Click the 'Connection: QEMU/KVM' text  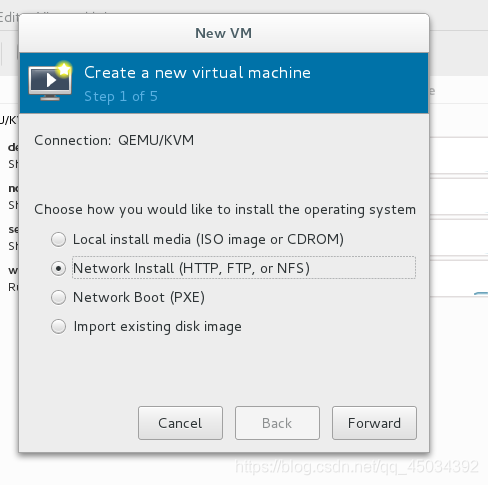[114, 140]
